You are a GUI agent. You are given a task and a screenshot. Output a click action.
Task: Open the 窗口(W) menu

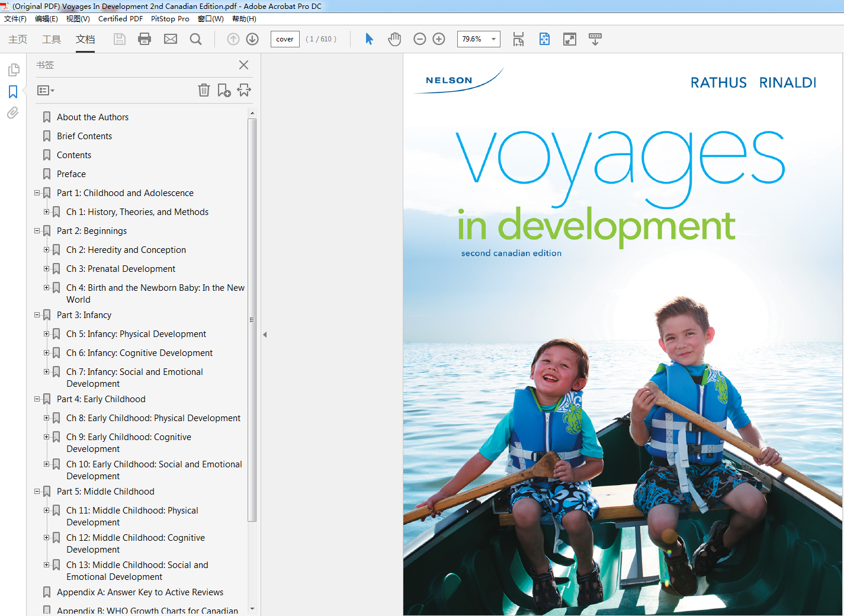pos(211,19)
